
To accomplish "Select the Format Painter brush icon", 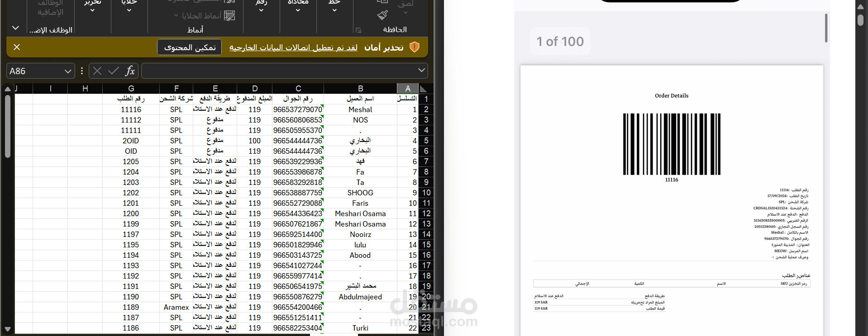I will pos(382,15).
